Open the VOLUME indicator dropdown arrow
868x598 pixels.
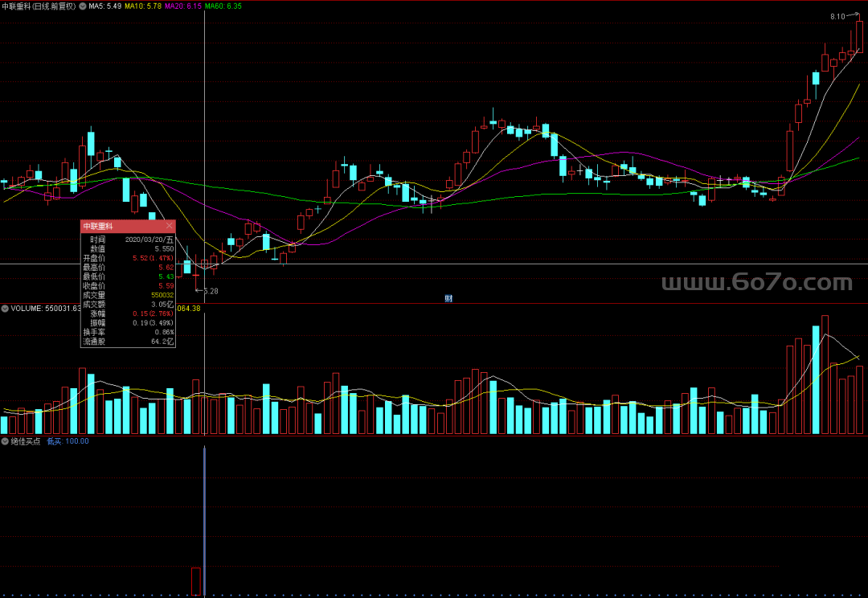tap(5, 309)
